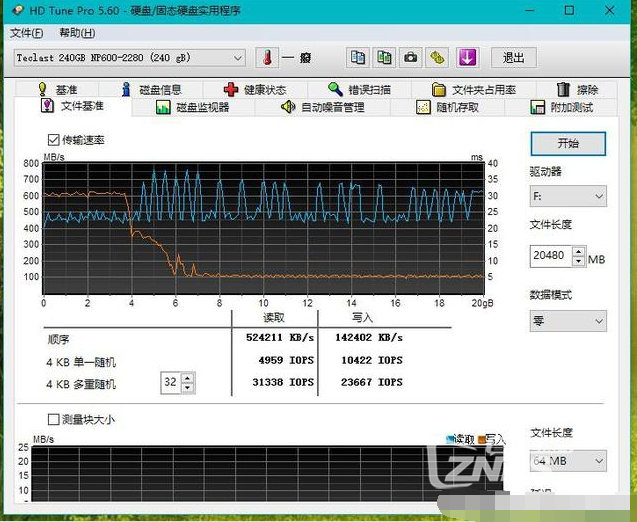Click the 31338 IOPS read value
637x522 pixels.
(x=283, y=382)
